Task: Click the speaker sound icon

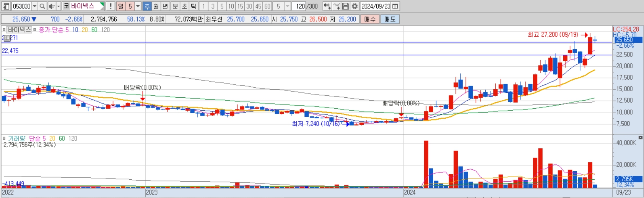Action: point(52,6)
